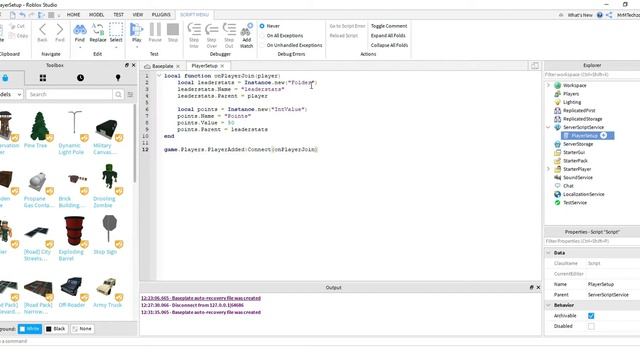Stop the test session

pos(173,33)
